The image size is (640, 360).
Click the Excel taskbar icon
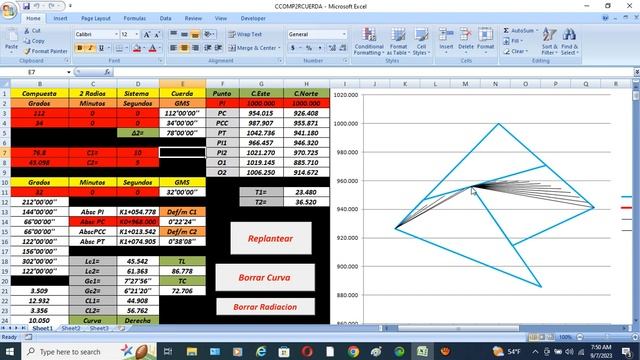click(x=422, y=351)
